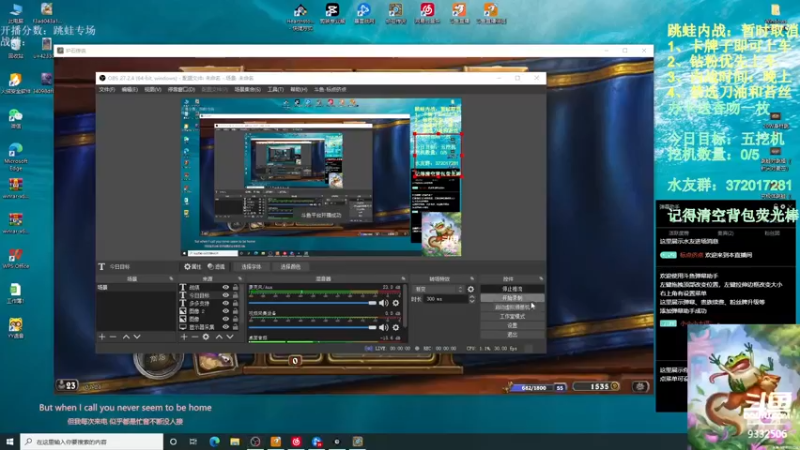The image size is (800, 450).
Task: Open the 停靠窗口(D) menu
Action: (181, 89)
